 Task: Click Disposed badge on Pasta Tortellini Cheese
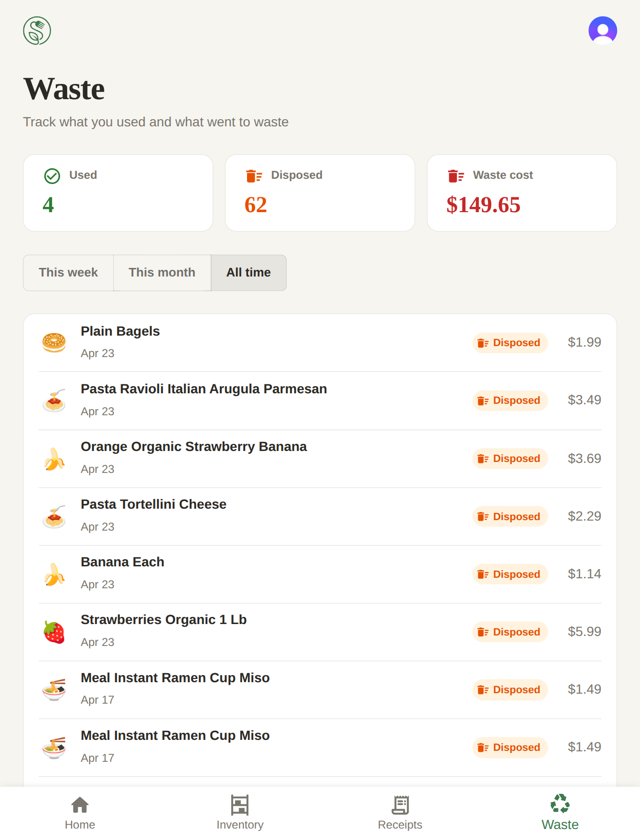pos(510,517)
